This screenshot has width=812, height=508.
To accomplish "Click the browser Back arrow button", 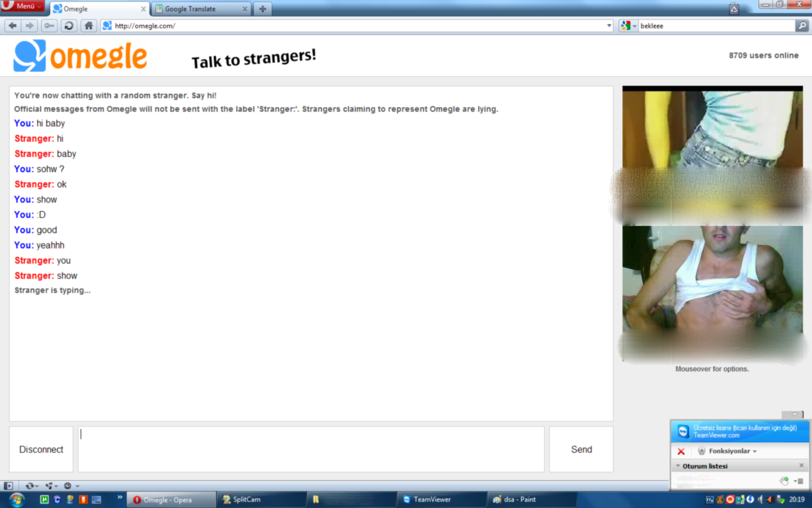I will tap(12, 25).
